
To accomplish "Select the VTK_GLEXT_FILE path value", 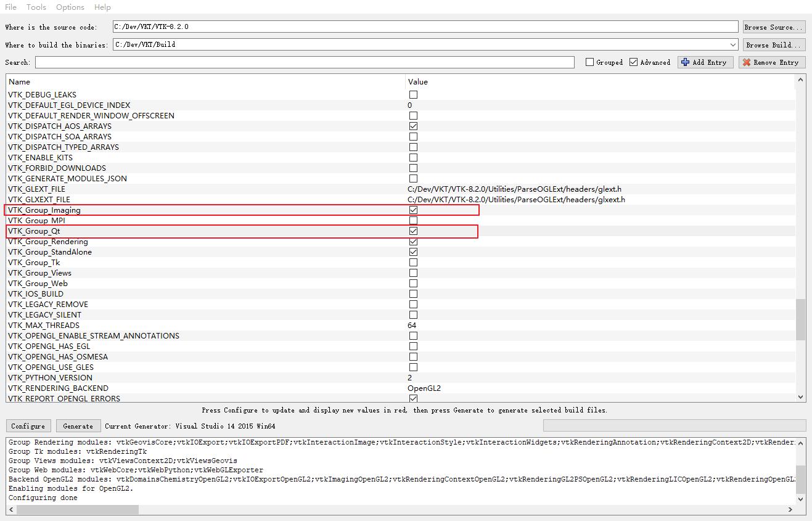I will [x=514, y=189].
